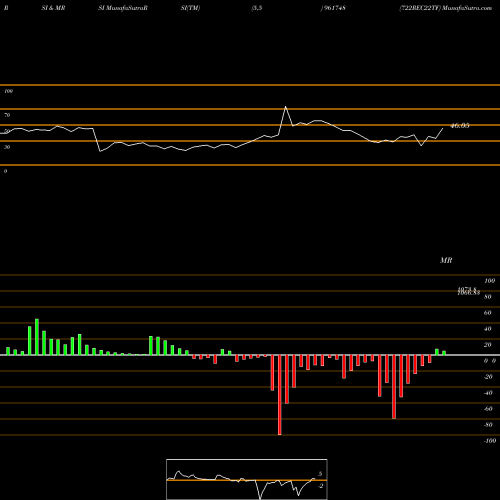
Task: Click the RSI axis label 100
Action: (x=9, y=91)
